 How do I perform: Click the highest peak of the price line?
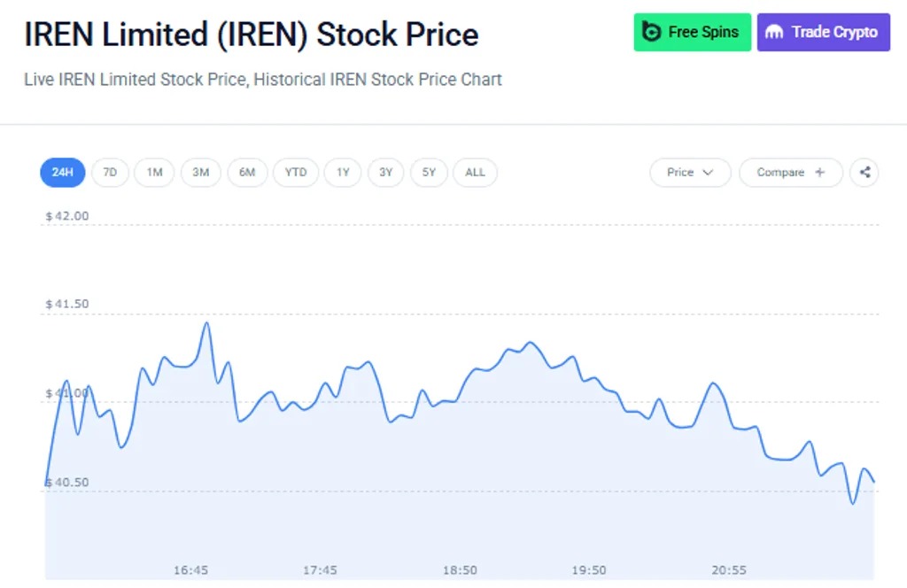point(206,323)
